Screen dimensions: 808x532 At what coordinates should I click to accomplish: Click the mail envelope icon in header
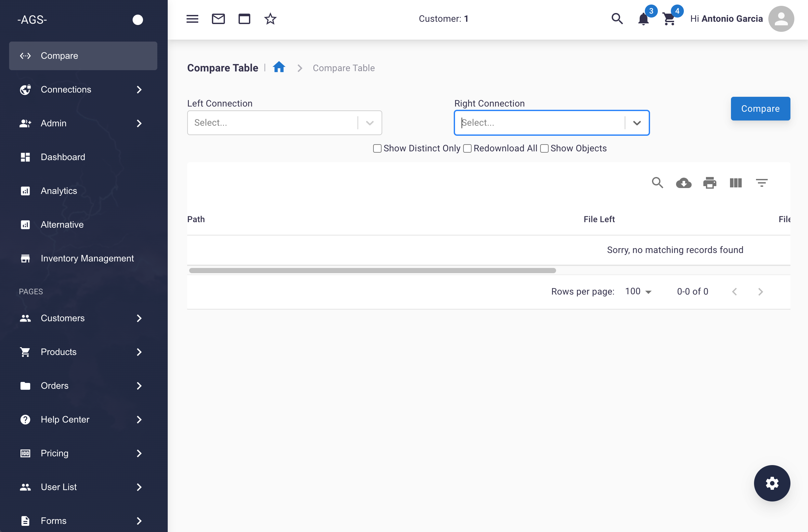pos(218,19)
